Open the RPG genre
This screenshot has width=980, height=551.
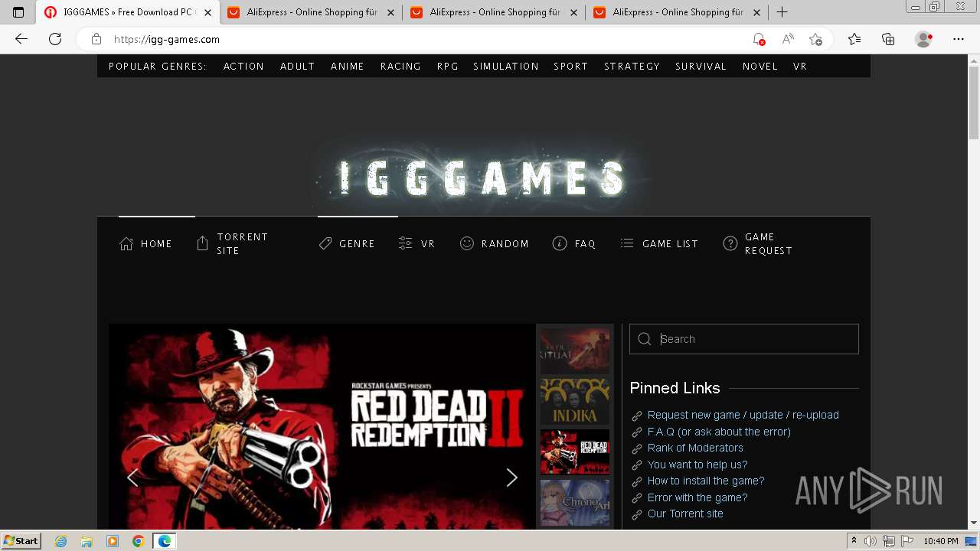[447, 67]
